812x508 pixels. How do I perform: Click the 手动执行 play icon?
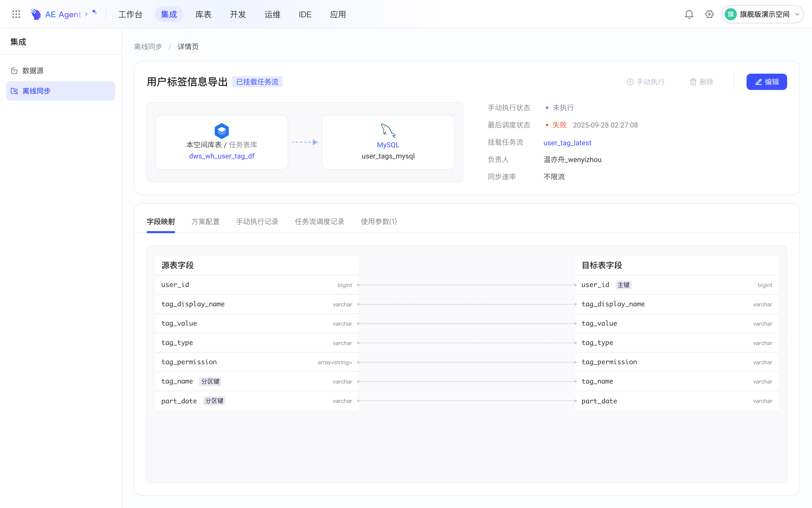click(630, 82)
